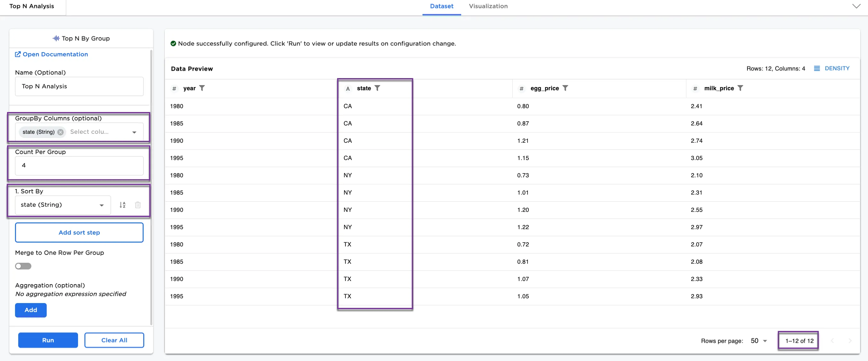Switch to the Visualization tab
Screen dimensions: 868x361
coord(488,6)
